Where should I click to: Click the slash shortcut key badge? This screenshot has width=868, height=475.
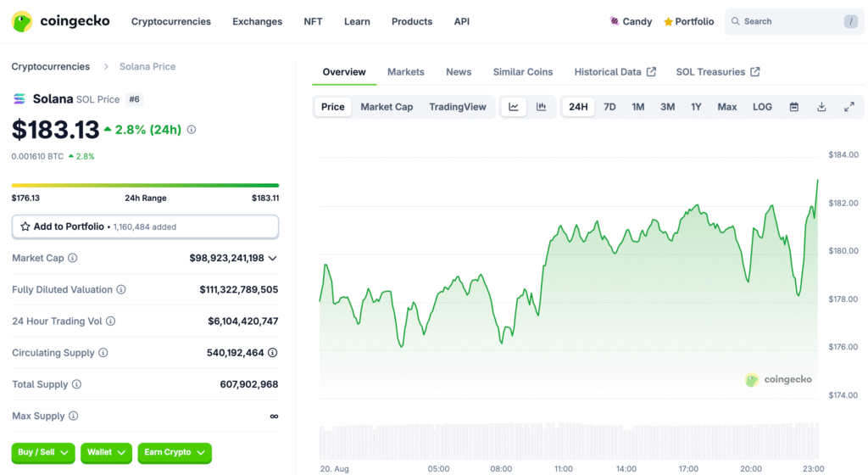[x=850, y=21]
